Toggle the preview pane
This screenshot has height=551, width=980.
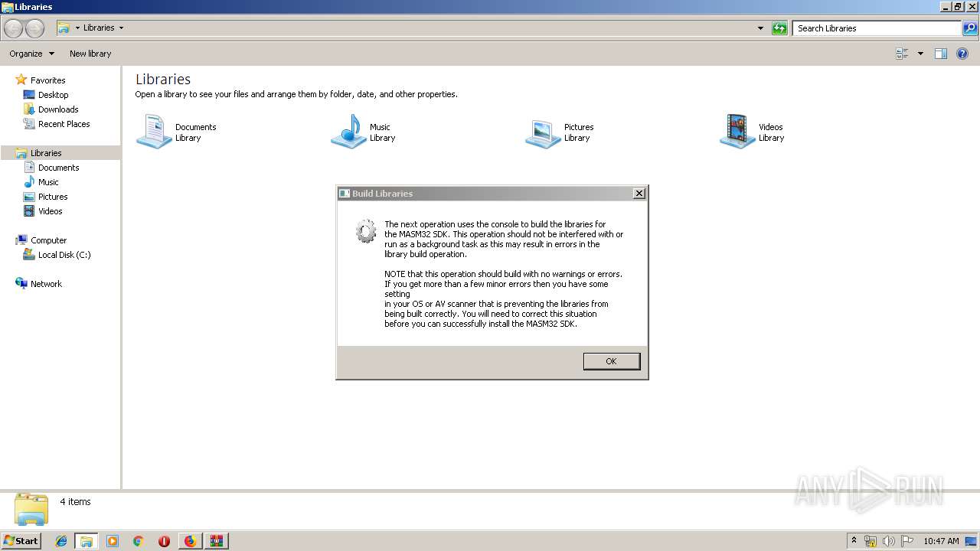[x=941, y=54]
